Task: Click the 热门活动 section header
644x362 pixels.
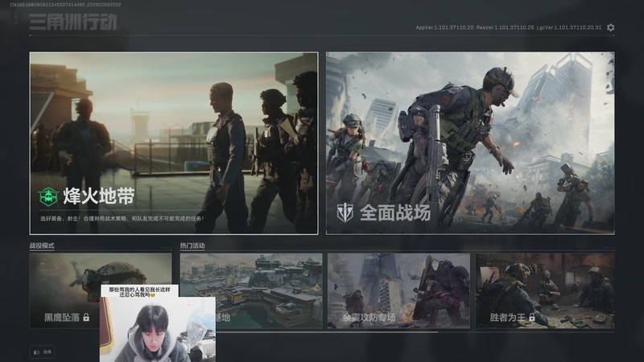Action: tap(192, 245)
